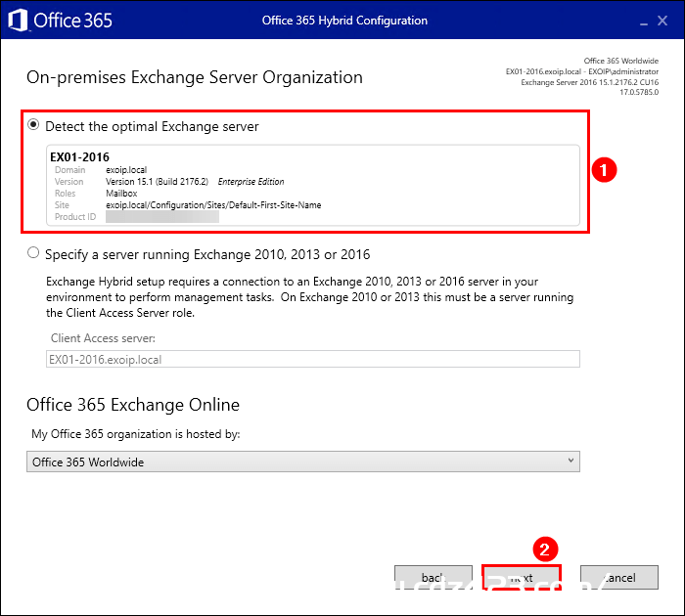This screenshot has height=616, width=685.
Task: Click the Office 365 Exchange Online heading
Action: point(133,405)
